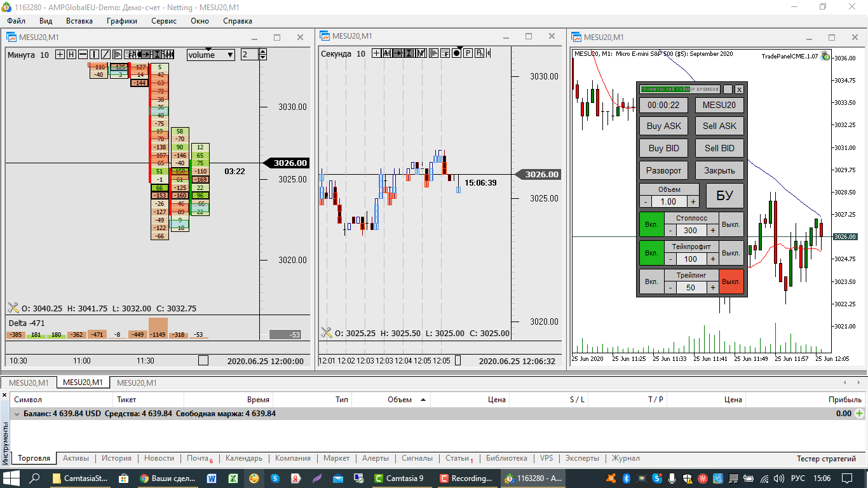The height and width of the screenshot is (488, 868).
Task: Decrease Стоплосс value with minus button
Action: (670, 230)
